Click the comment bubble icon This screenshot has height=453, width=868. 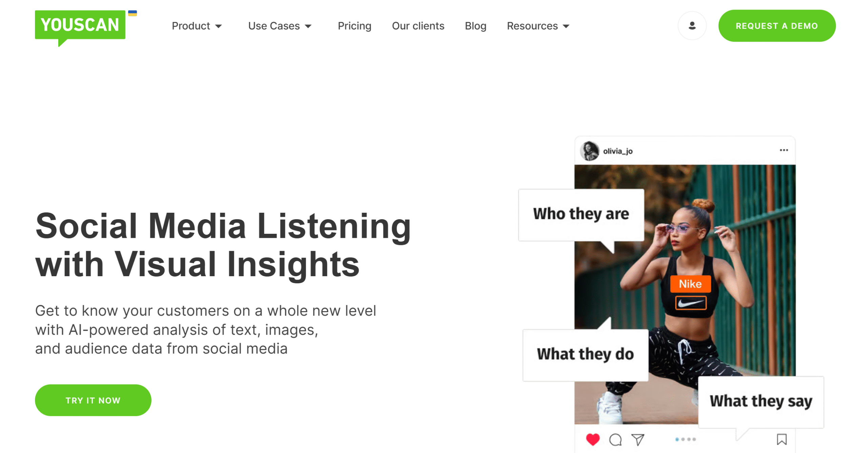point(615,439)
